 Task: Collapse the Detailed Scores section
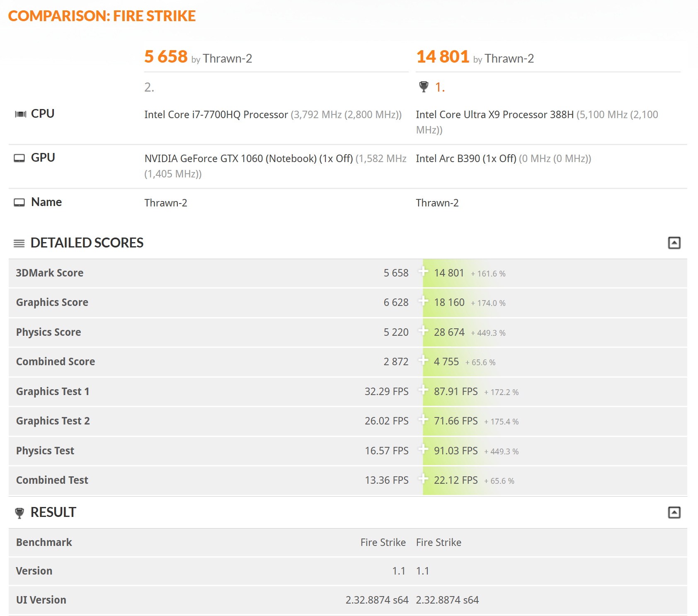pyautogui.click(x=674, y=243)
